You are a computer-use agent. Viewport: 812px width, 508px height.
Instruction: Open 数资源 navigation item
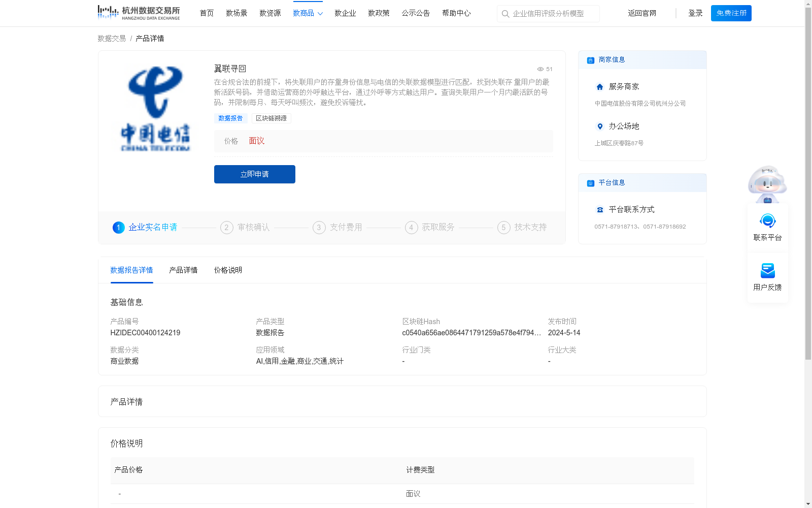(x=270, y=13)
